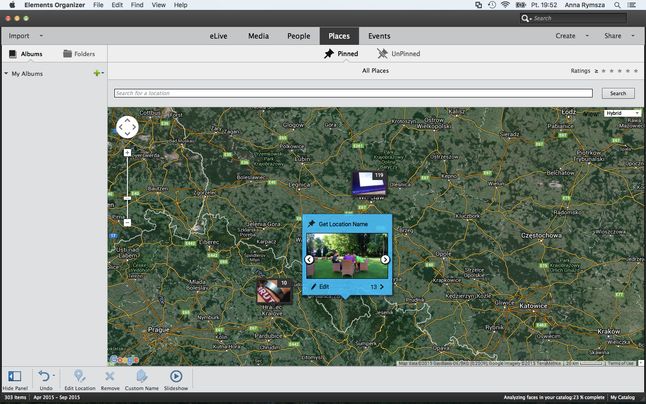The image size is (646, 404).
Task: Open the photo stack marked 10
Action: point(274,291)
